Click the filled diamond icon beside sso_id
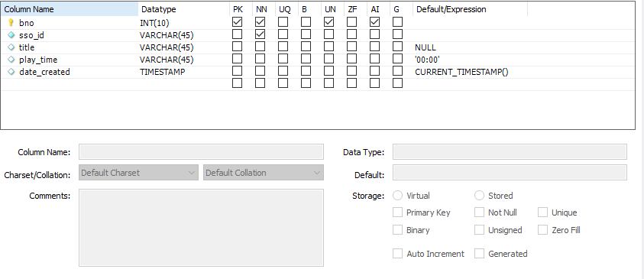This screenshot has width=644, height=279. [11, 35]
